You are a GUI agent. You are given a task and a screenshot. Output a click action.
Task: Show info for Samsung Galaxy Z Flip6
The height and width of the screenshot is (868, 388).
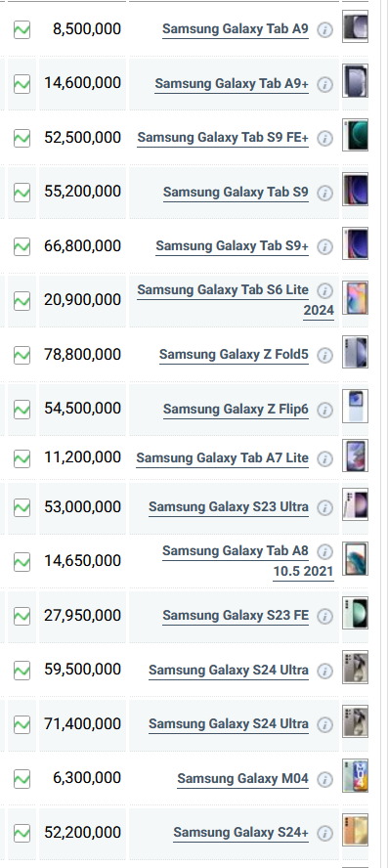pyautogui.click(x=324, y=410)
